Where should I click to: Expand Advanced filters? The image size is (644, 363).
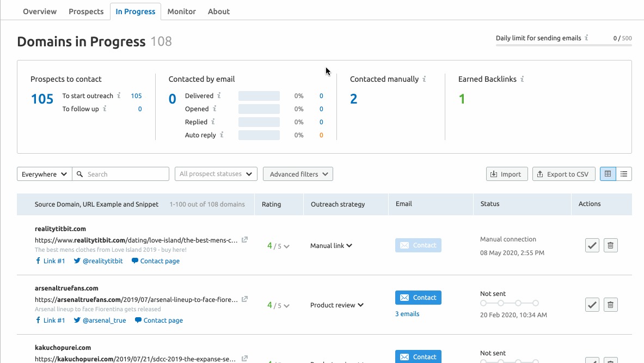298,174
